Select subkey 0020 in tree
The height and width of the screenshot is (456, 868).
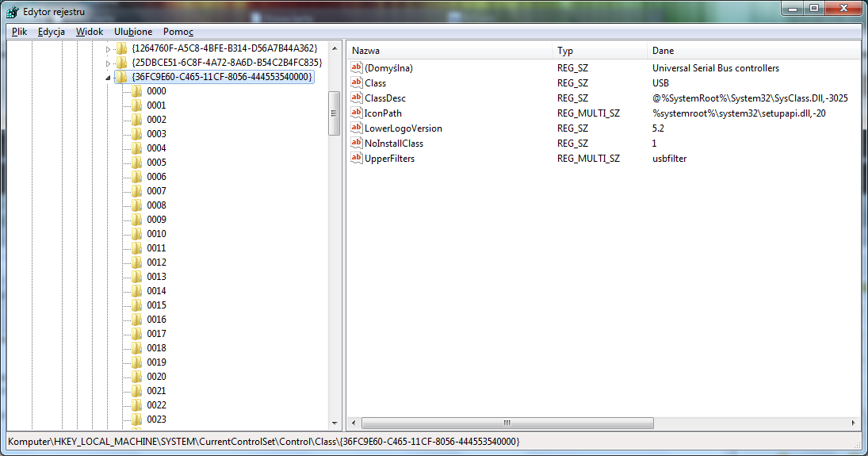point(157,377)
